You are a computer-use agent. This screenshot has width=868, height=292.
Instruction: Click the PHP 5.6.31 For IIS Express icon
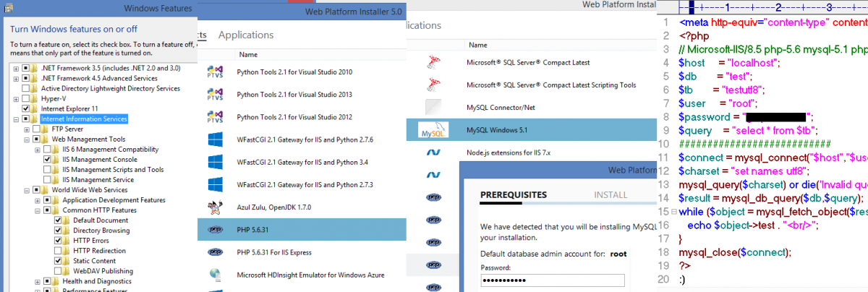tap(215, 252)
